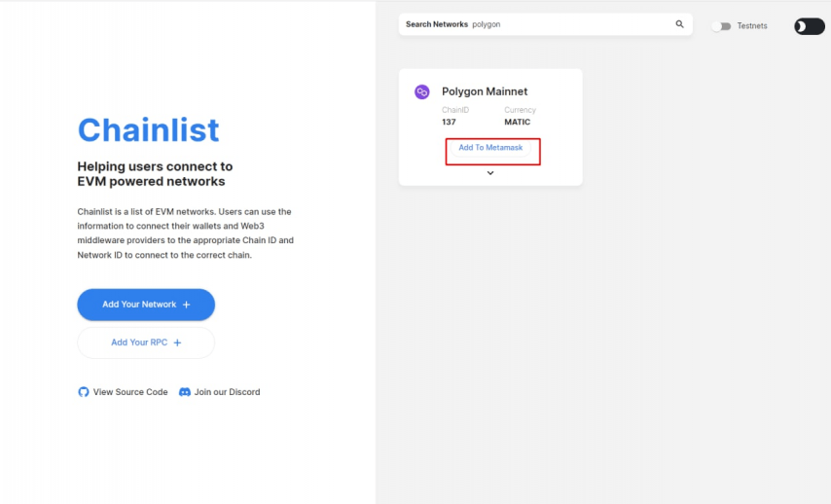Screen dimensions: 831x504
Task: Select the Polygon Mainnet card title
Action: tap(485, 91)
